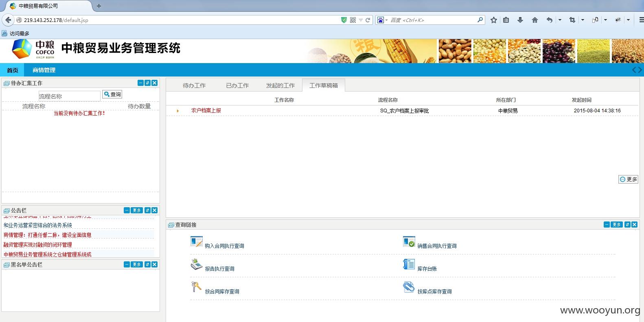This screenshot has width=644, height=322.
Task: Open 农户档案上报 draft link
Action: pos(206,111)
